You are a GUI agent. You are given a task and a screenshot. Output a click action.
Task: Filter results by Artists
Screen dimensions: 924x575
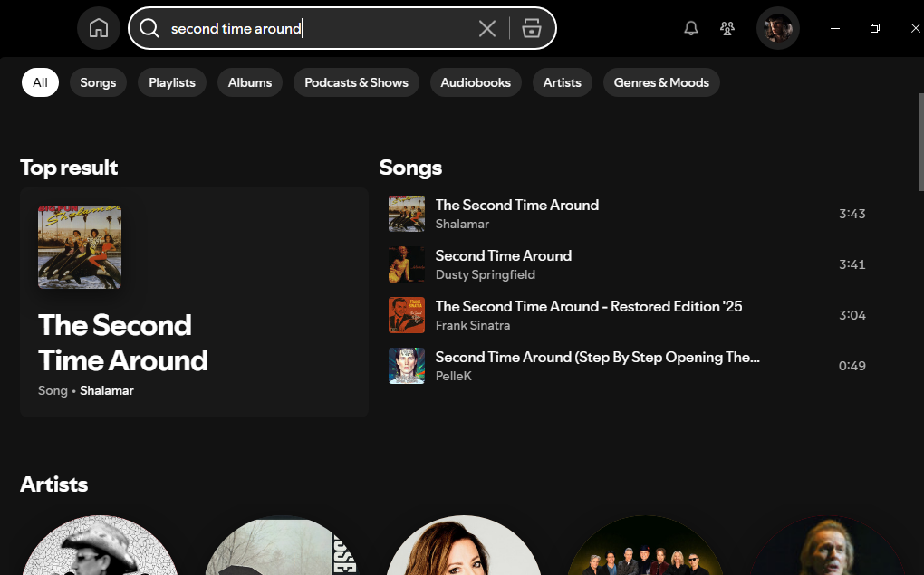tap(563, 82)
